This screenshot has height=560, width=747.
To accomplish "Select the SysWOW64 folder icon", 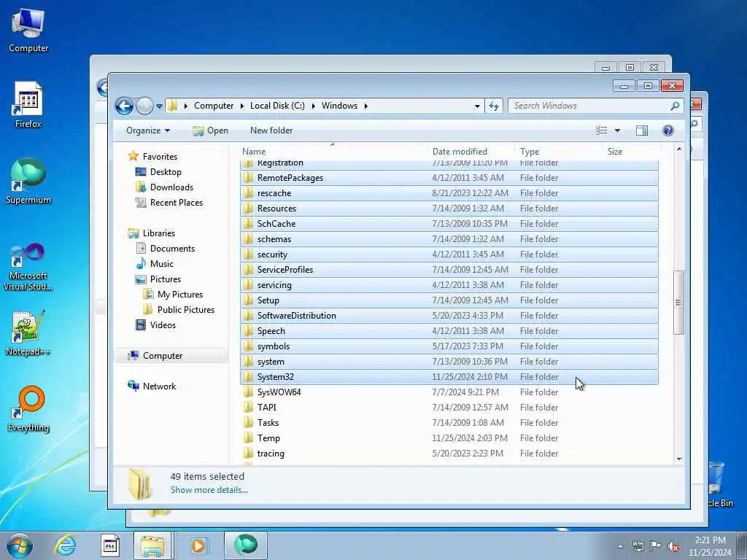I will tap(248, 392).
